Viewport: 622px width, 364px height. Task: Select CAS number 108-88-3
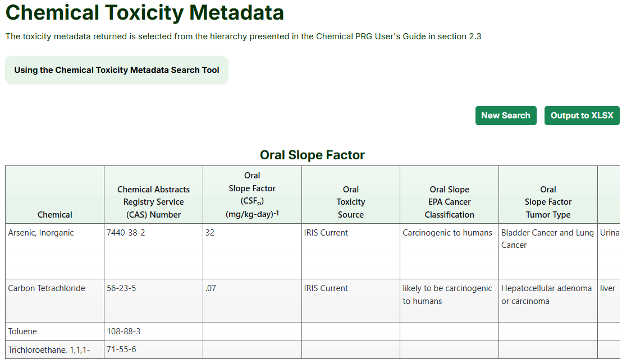pyautogui.click(x=124, y=331)
